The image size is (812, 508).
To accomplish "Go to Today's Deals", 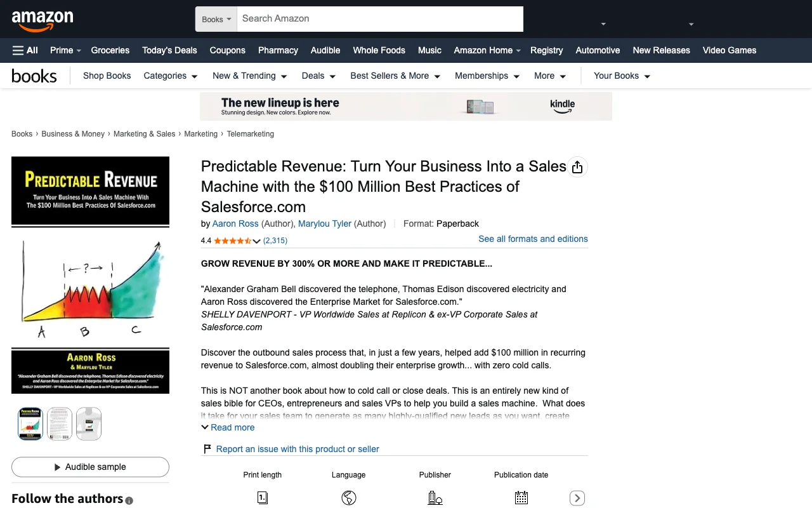I will (169, 50).
